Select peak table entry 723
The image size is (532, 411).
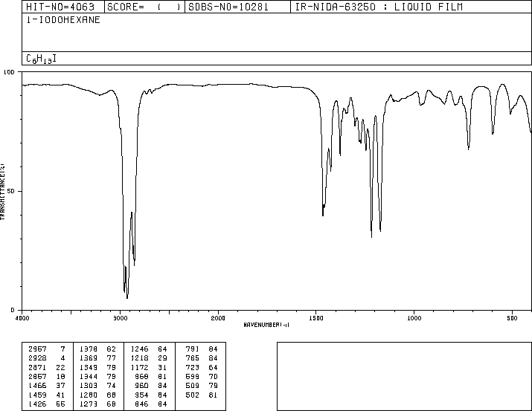(x=193, y=367)
